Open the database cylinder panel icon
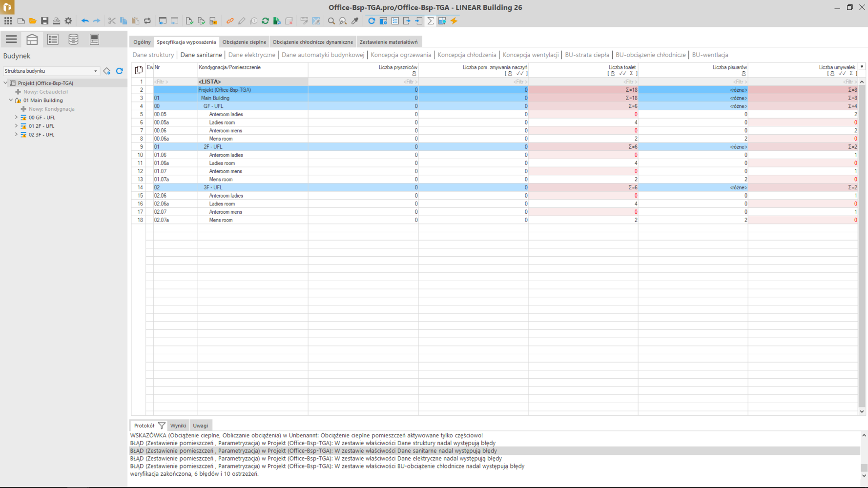The height and width of the screenshot is (488, 868). pos(73,40)
